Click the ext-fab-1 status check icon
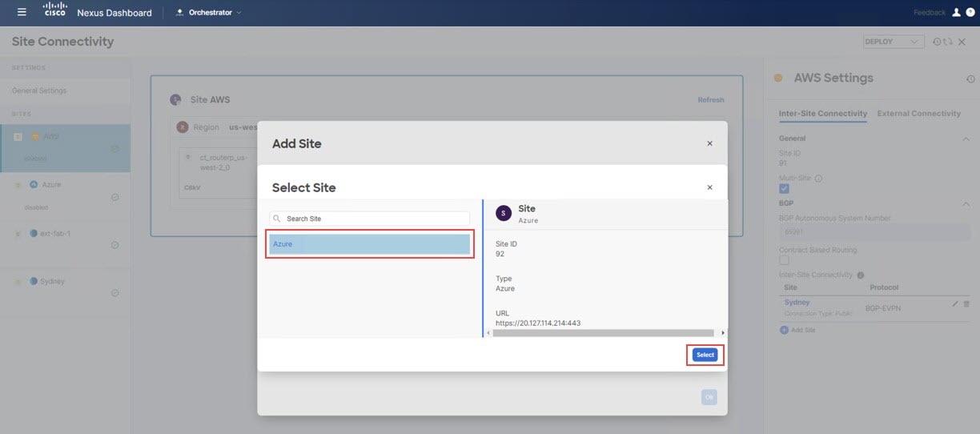 pos(115,245)
